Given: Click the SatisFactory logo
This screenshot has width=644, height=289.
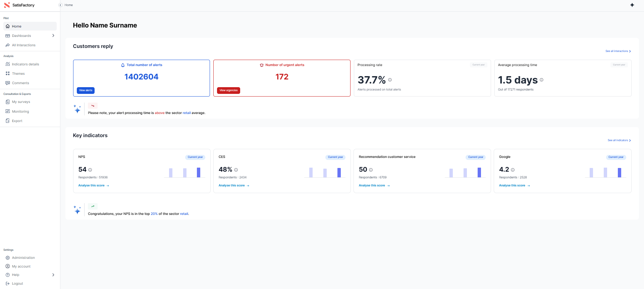Looking at the screenshot, I should pos(19,5).
